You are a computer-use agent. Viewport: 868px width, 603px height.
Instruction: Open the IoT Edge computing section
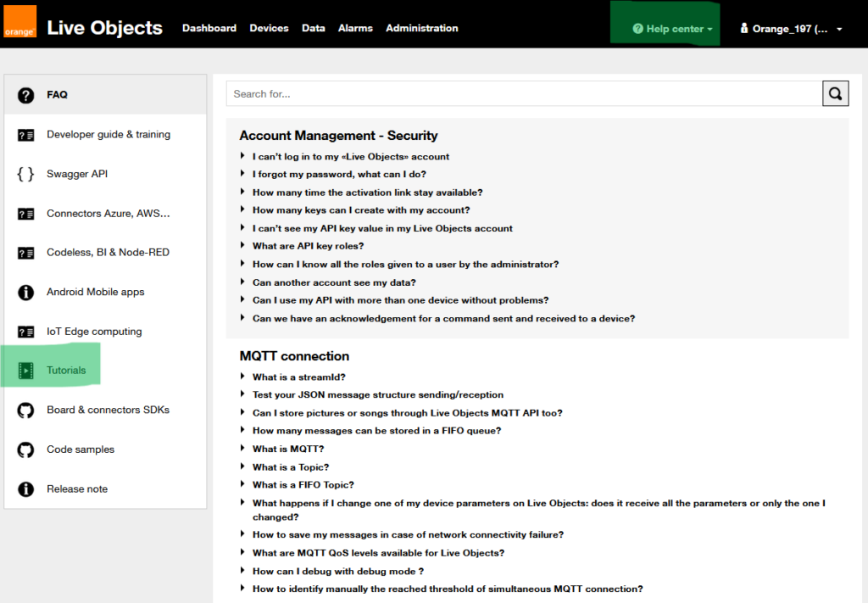(x=94, y=332)
